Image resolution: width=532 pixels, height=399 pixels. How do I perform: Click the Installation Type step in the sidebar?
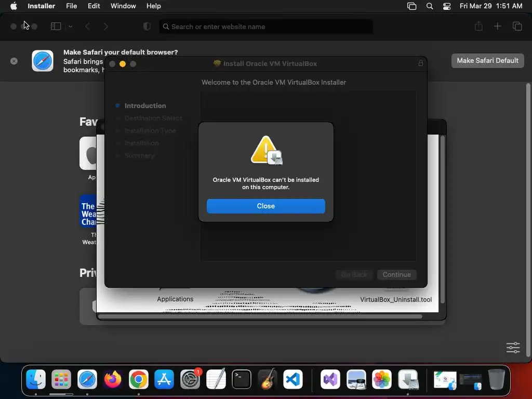[150, 130]
